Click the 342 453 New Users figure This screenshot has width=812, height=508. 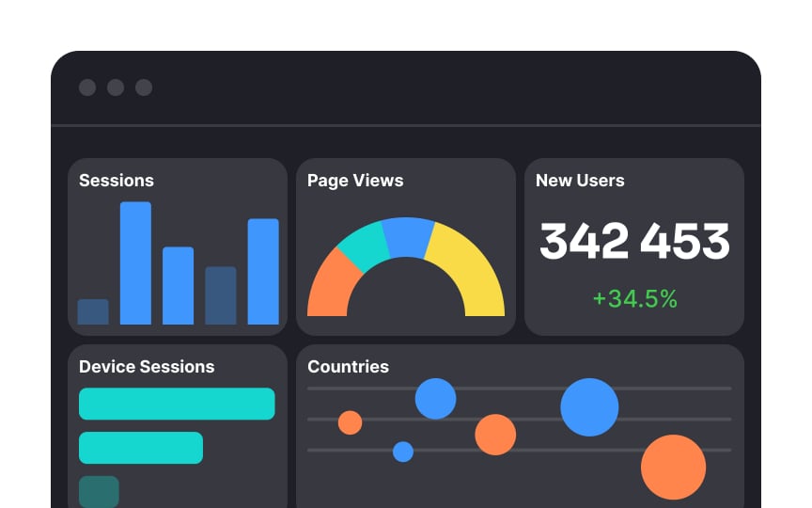pos(634,241)
